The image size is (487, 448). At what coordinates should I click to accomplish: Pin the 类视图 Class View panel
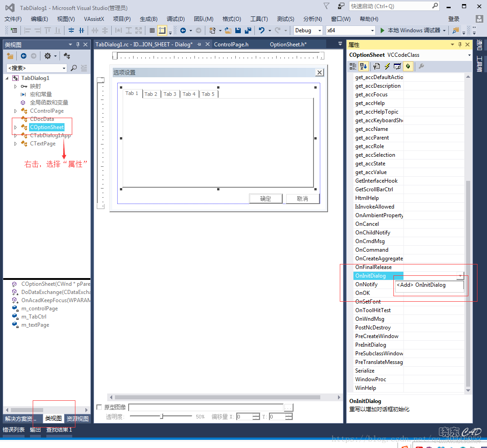click(x=78, y=45)
